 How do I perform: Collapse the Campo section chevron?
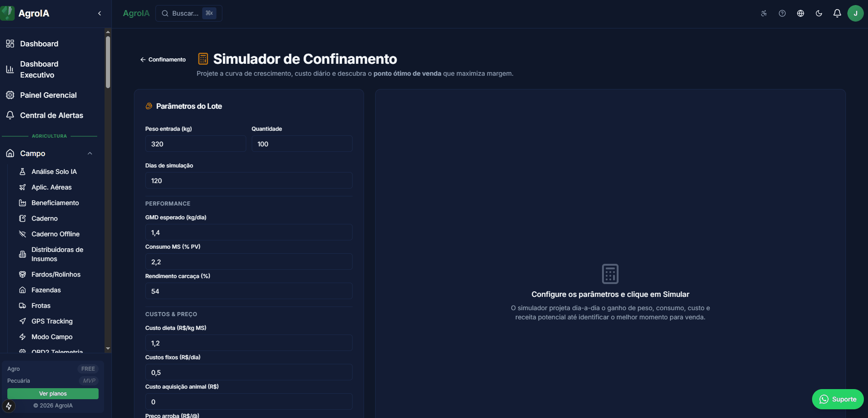coord(90,153)
